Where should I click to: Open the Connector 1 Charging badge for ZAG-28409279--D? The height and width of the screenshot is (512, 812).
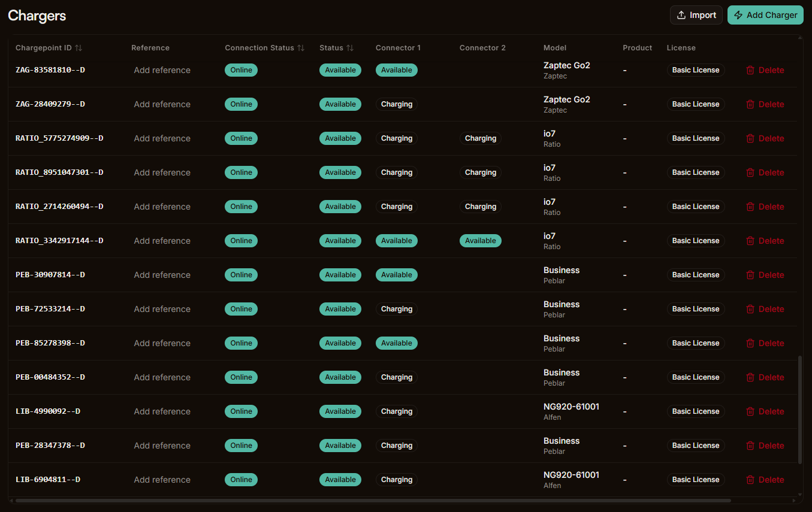pos(396,104)
